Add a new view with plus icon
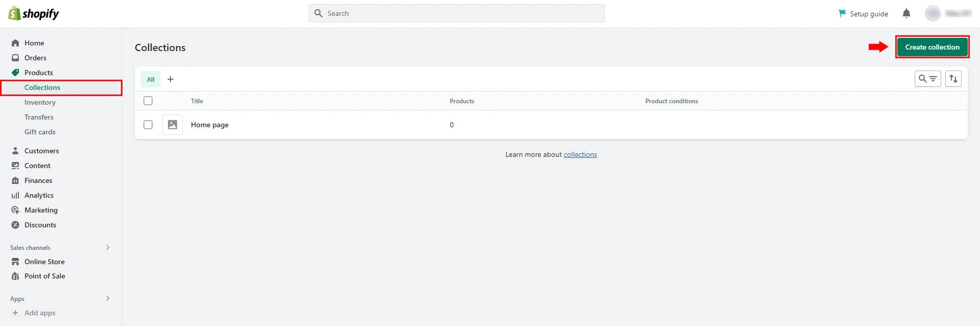 pyautogui.click(x=170, y=79)
